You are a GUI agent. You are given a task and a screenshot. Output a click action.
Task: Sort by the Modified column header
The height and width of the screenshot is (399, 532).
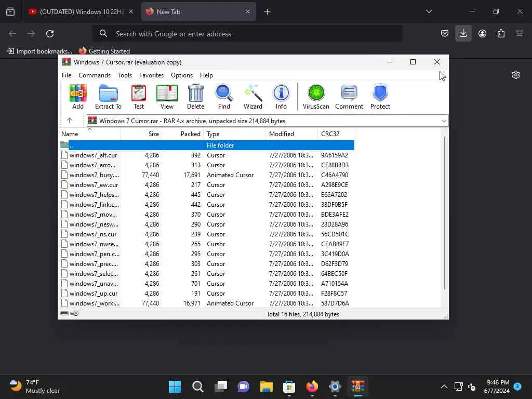point(292,134)
